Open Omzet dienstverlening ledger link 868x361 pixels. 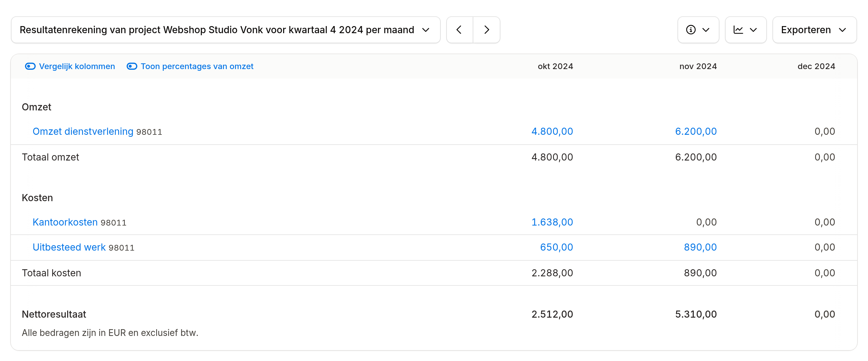pyautogui.click(x=83, y=131)
